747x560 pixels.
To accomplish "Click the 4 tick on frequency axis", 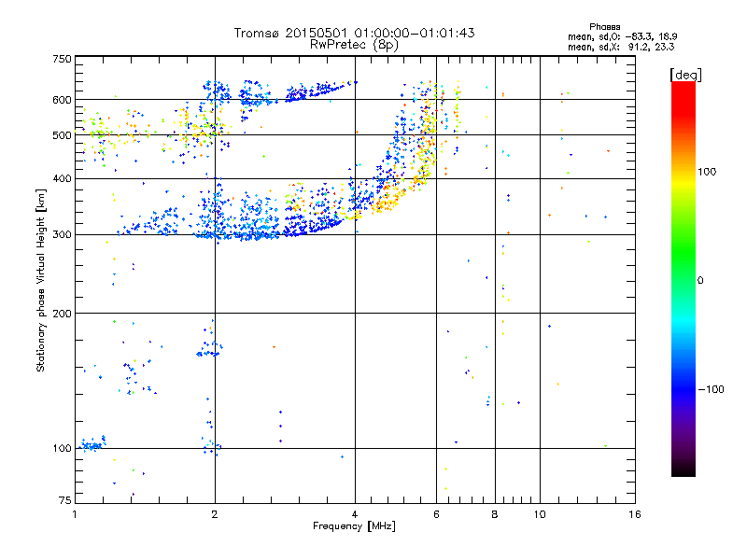I will coord(355,514).
